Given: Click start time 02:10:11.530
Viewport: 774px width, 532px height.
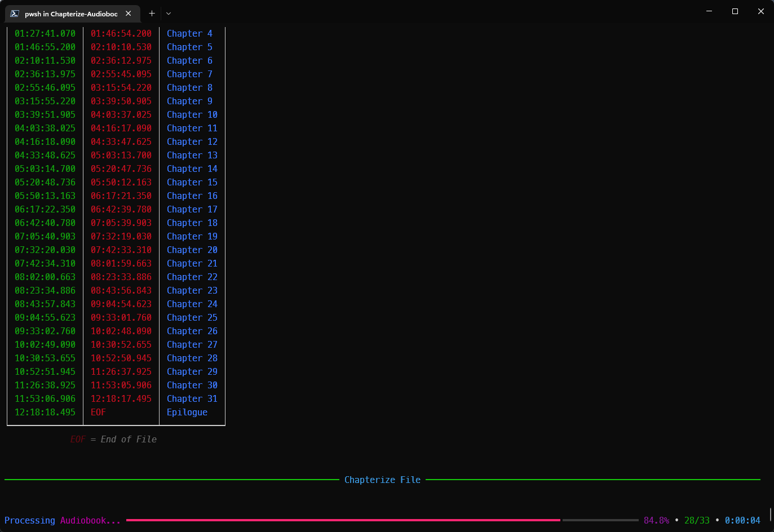Looking at the screenshot, I should point(45,61).
